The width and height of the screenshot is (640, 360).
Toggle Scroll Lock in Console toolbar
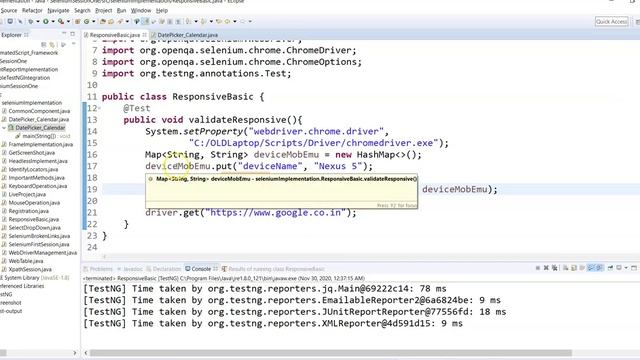[x=574, y=268]
